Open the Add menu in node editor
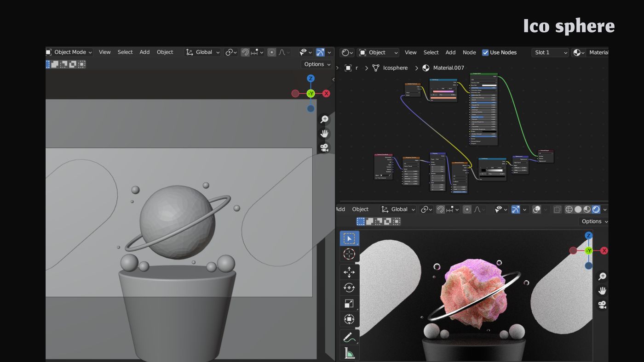The height and width of the screenshot is (362, 644). pos(450,52)
